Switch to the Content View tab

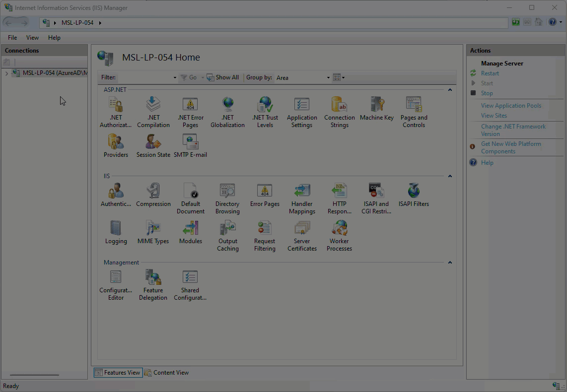(x=166, y=373)
